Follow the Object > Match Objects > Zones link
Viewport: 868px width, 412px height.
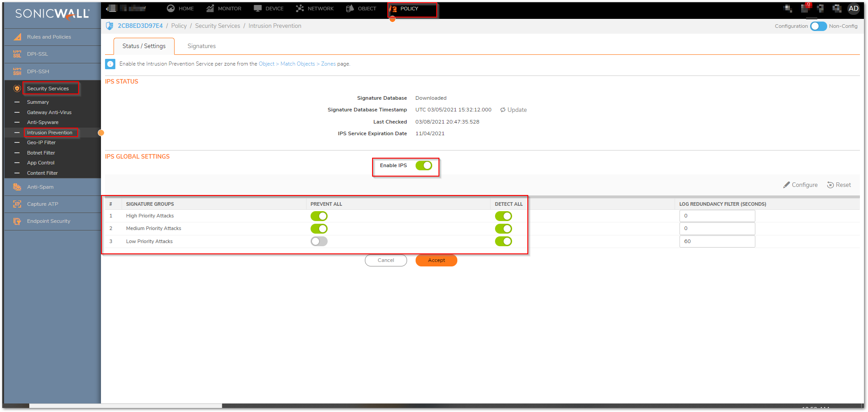tap(297, 64)
